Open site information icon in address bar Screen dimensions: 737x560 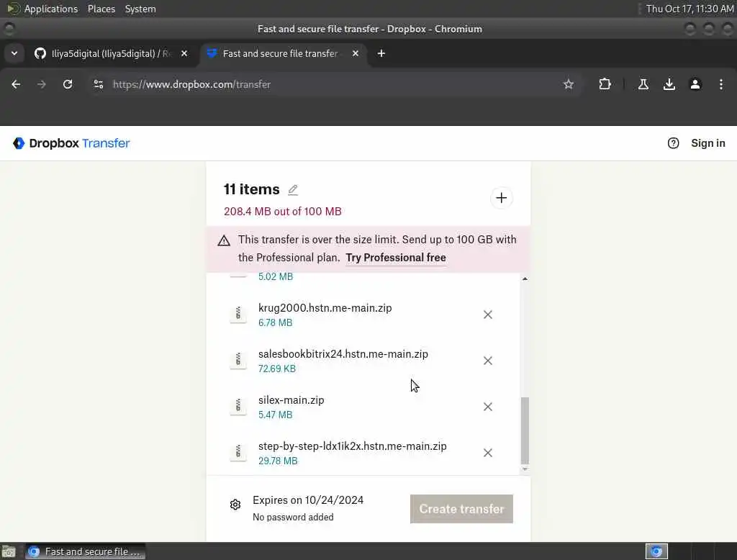click(x=98, y=84)
